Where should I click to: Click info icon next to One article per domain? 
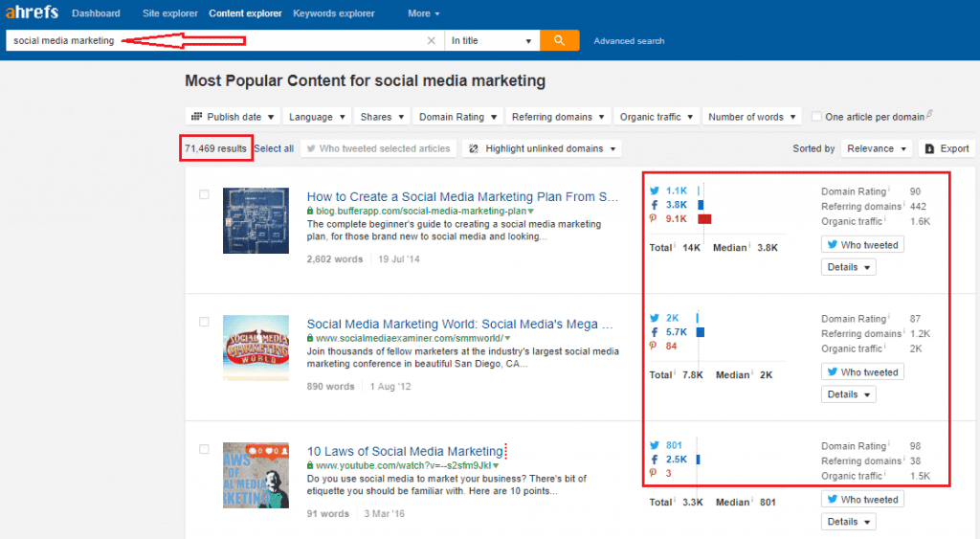tap(929, 114)
